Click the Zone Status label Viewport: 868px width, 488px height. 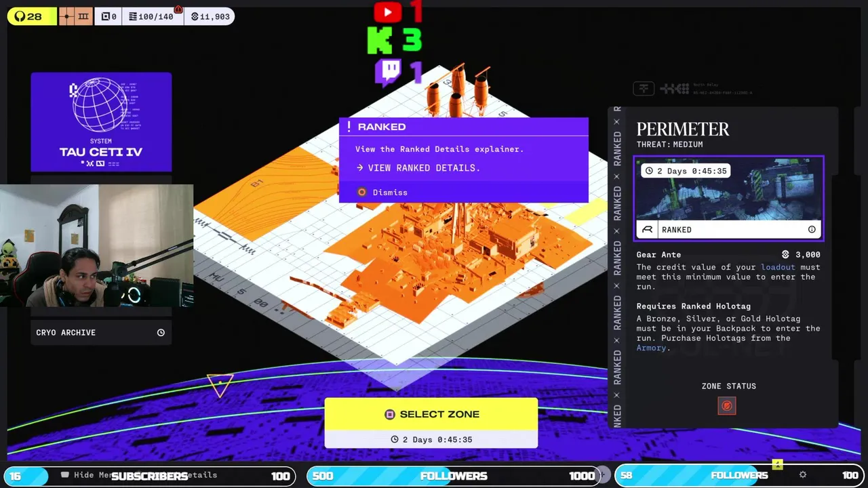pos(729,386)
